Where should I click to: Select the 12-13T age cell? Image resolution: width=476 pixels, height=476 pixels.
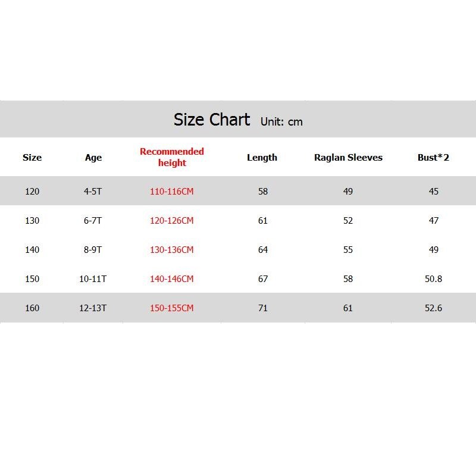pos(93,308)
